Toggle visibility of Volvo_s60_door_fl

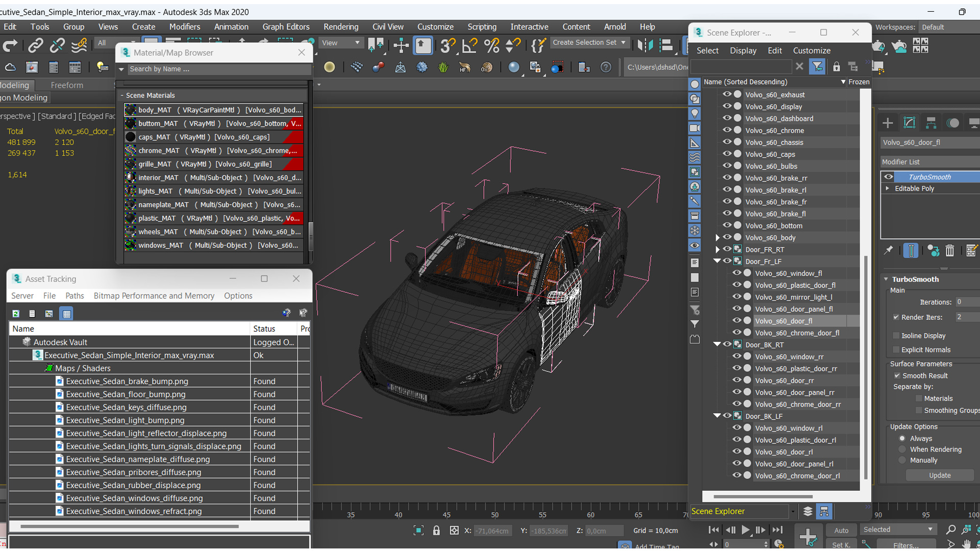pyautogui.click(x=737, y=320)
